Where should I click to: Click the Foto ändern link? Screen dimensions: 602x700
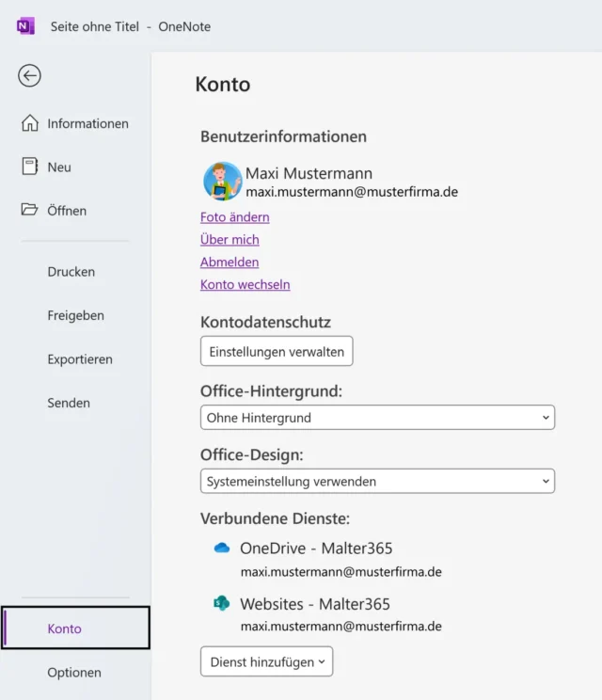(x=235, y=217)
